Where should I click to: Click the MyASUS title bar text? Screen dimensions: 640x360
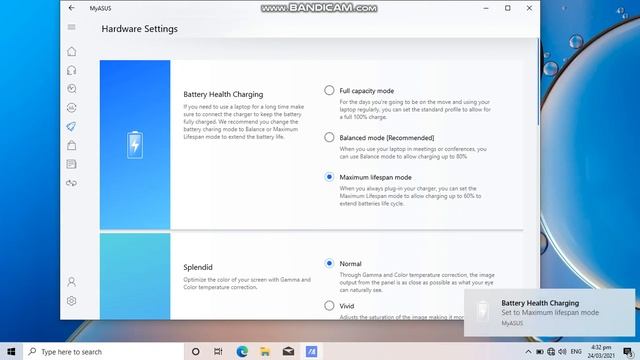(x=100, y=8)
